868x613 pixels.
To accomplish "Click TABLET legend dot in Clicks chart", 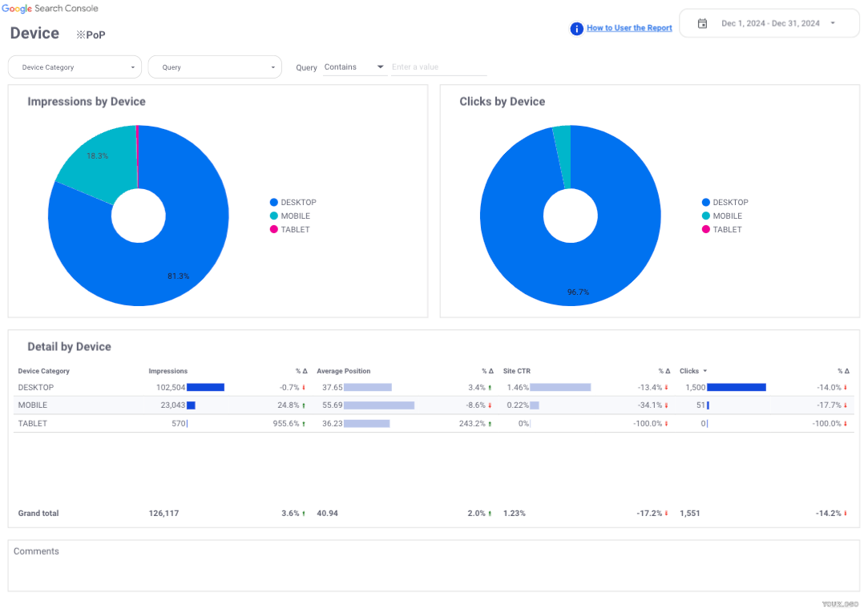I will pos(706,230).
